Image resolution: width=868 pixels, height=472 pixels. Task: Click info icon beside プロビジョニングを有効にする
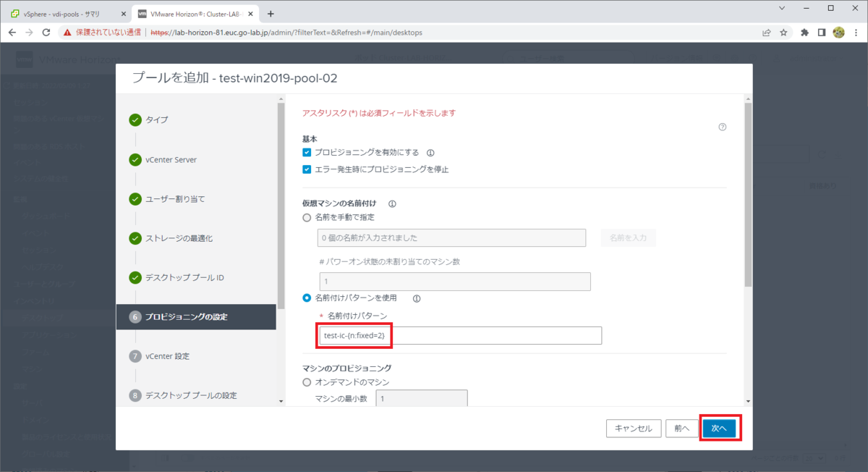(x=430, y=153)
